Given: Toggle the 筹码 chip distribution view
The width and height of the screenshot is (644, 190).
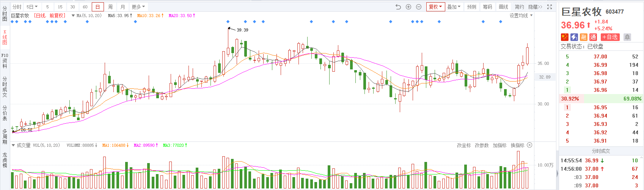Looking at the screenshot, I should [x=487, y=7].
